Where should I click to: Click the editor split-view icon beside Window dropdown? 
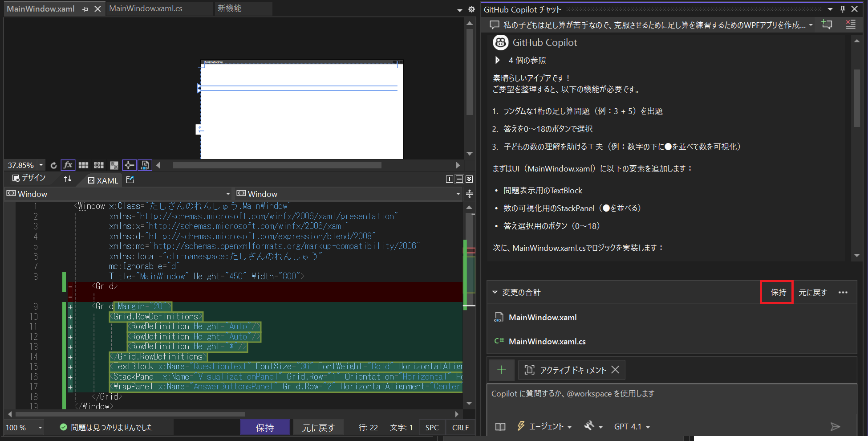click(x=470, y=194)
